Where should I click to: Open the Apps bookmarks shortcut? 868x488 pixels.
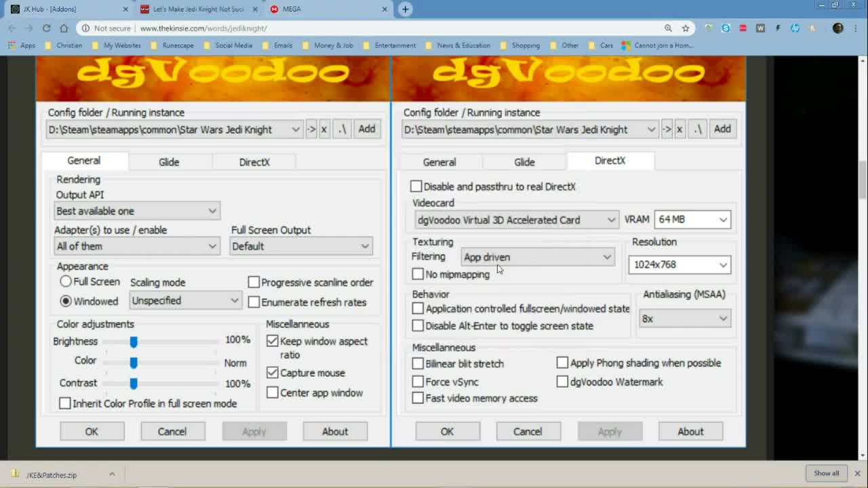(x=22, y=45)
